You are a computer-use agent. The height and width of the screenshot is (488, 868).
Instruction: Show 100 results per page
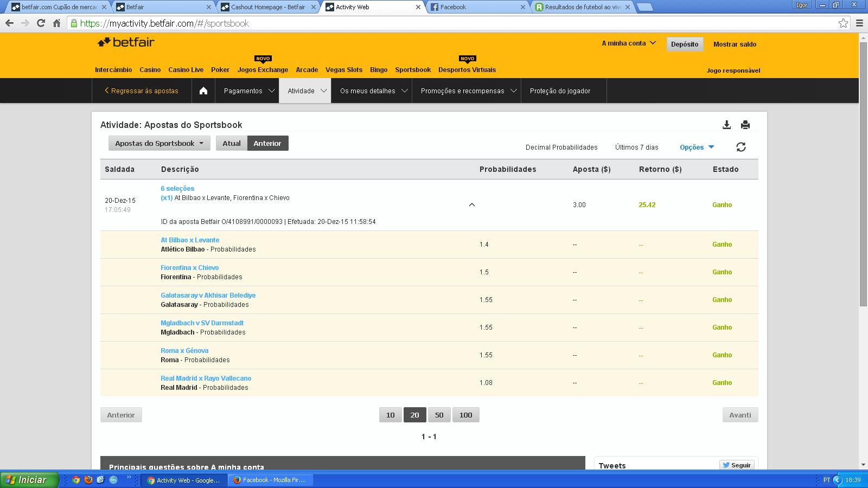[x=465, y=415]
